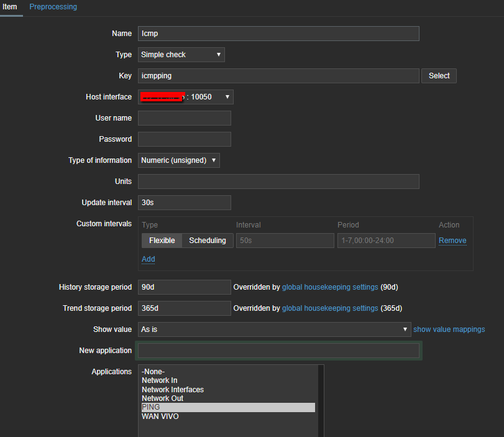Select the Scheduling custom interval option

pos(208,241)
